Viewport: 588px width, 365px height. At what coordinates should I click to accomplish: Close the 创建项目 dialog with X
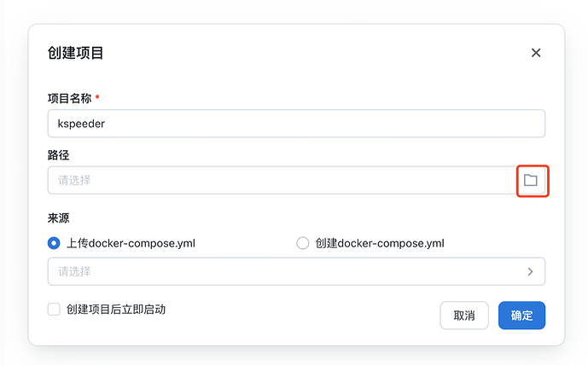click(x=536, y=53)
